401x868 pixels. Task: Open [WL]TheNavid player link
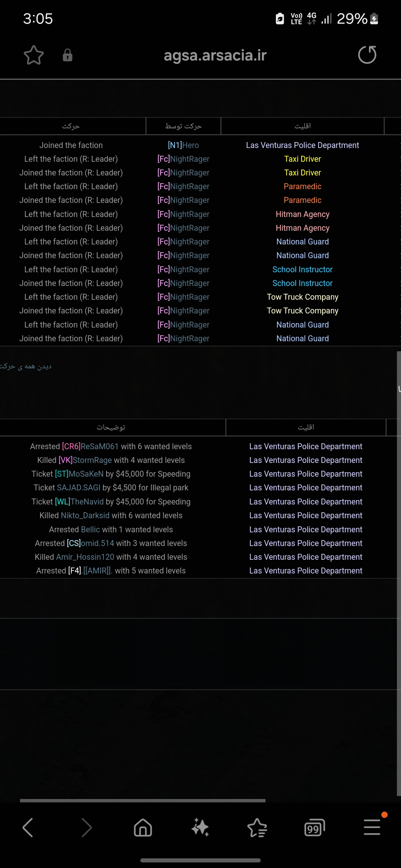(79, 502)
